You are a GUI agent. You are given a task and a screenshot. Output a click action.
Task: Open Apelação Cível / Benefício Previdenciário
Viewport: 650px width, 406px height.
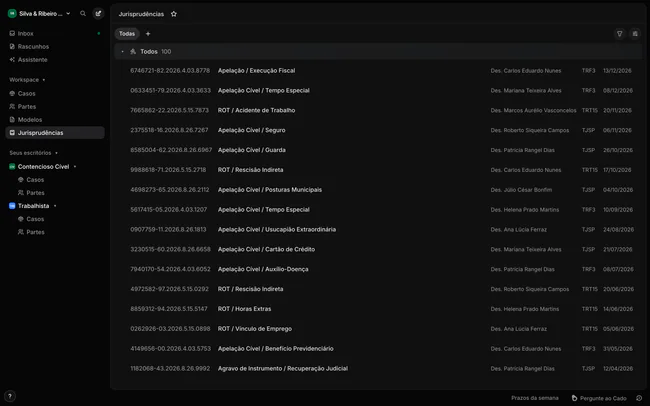275,349
